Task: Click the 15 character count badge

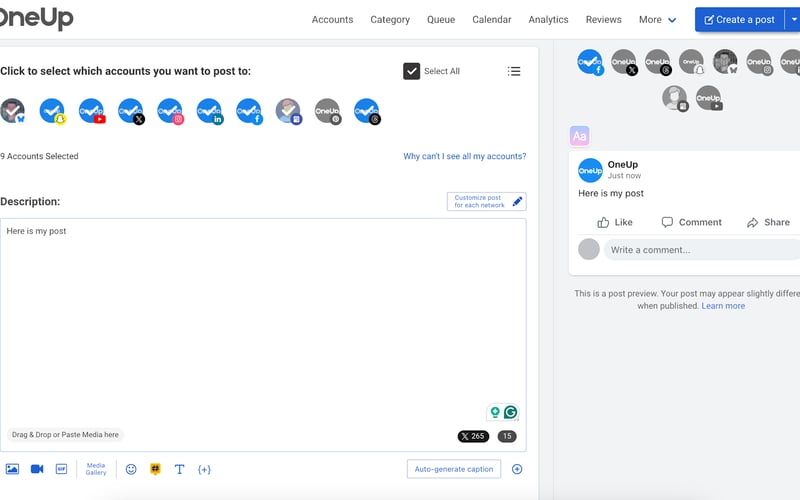Action: [507, 436]
